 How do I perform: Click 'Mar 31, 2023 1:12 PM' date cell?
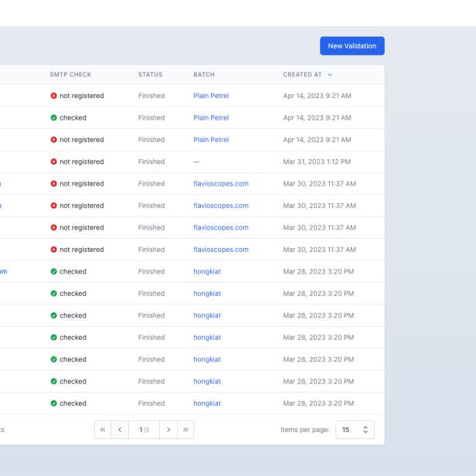(x=317, y=161)
